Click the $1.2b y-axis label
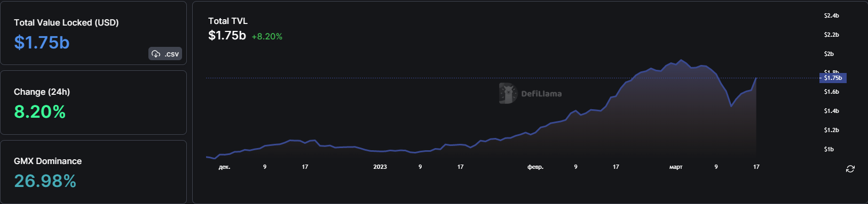The width and height of the screenshot is (868, 204). [x=831, y=130]
